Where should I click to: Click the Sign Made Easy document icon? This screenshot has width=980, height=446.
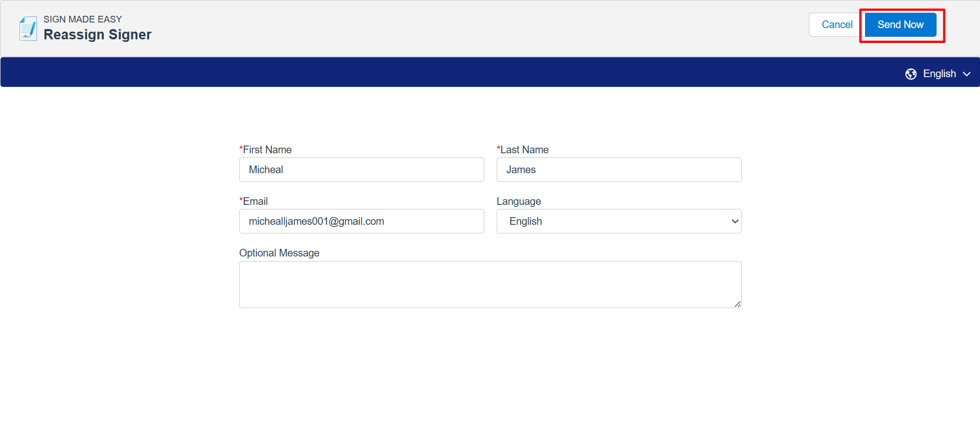click(x=28, y=28)
